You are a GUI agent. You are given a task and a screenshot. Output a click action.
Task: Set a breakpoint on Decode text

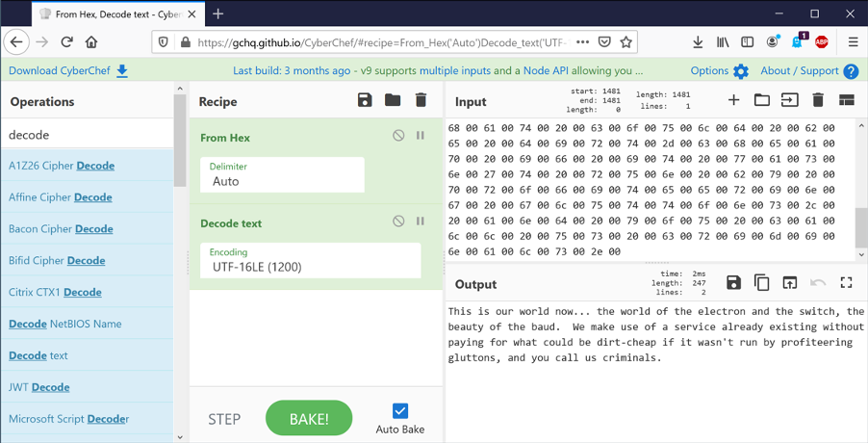(x=421, y=221)
